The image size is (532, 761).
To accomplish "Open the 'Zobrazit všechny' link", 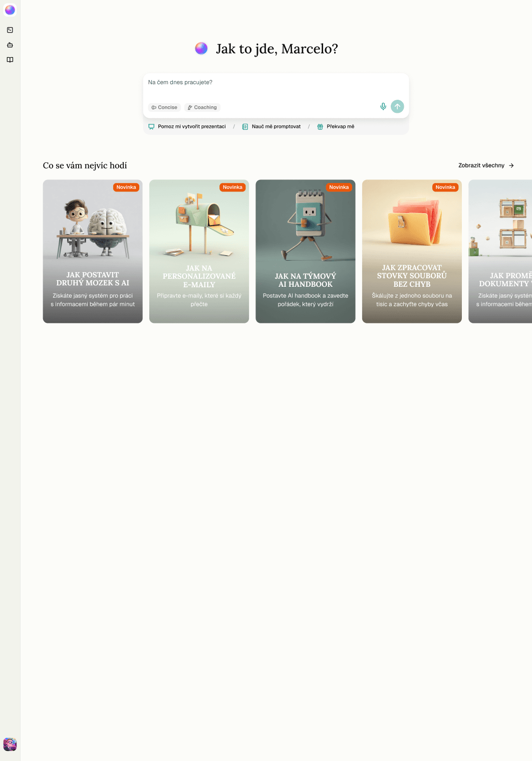I will coord(486,165).
